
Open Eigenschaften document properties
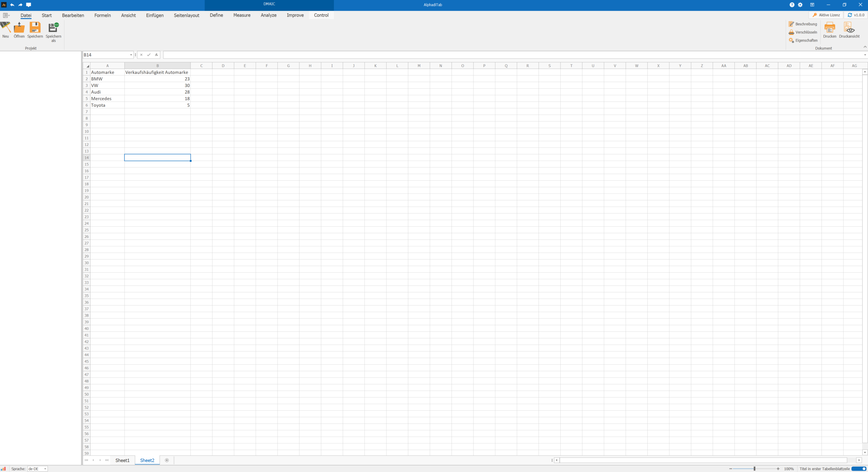pyautogui.click(x=803, y=40)
